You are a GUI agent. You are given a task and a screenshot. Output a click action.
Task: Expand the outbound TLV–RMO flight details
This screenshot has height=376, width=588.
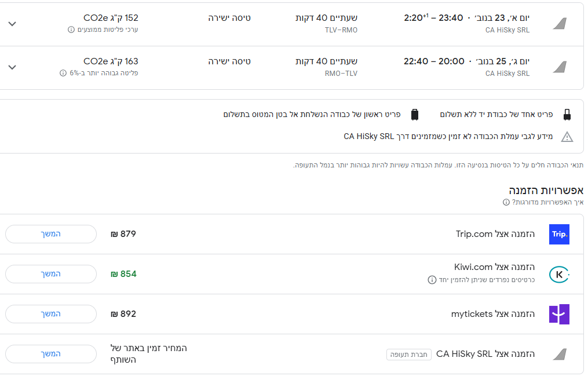point(12,24)
